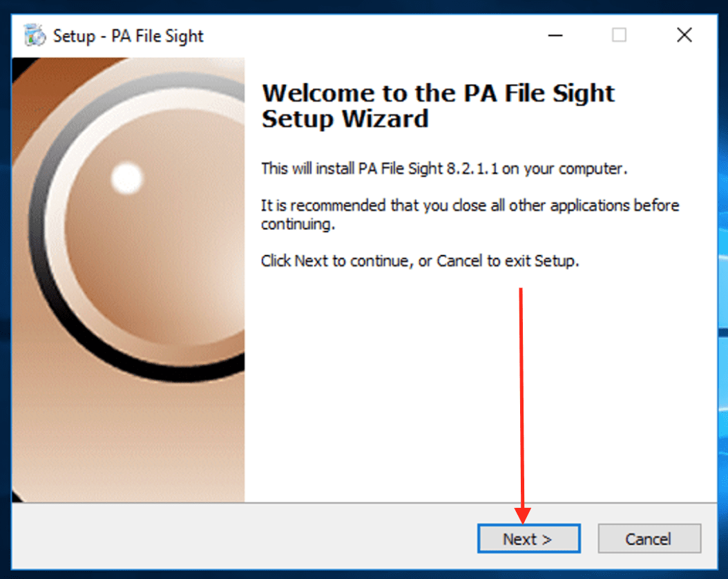Cancel the PA File Sight setup
The width and height of the screenshot is (728, 579).
pyautogui.click(x=649, y=539)
